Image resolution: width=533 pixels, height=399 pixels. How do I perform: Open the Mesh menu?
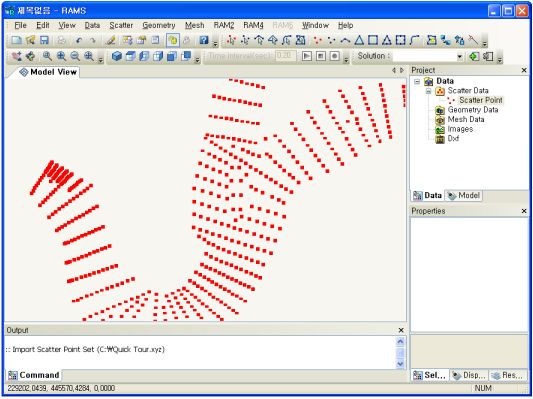tap(194, 25)
